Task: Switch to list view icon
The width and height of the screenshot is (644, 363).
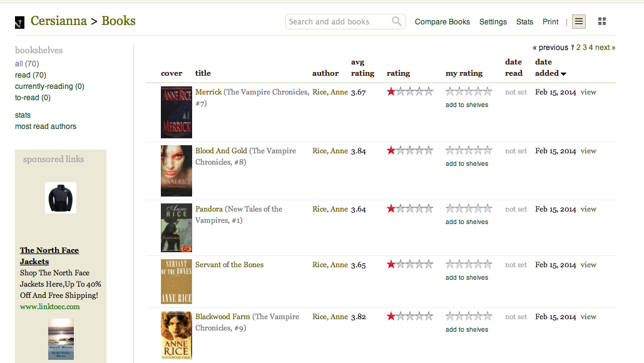Action: 579,21
